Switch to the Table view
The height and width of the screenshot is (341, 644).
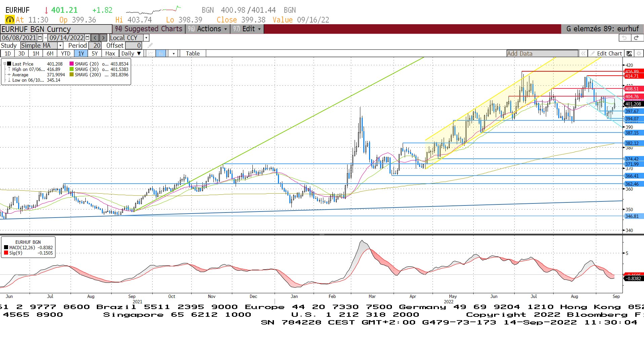pyautogui.click(x=193, y=53)
